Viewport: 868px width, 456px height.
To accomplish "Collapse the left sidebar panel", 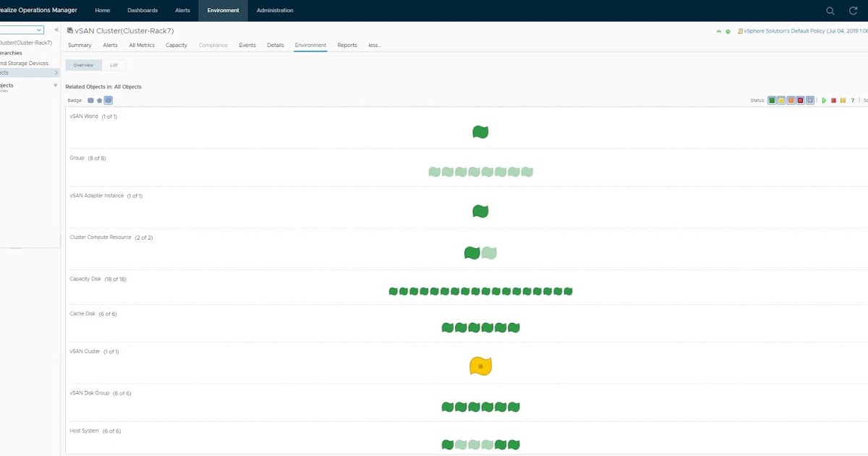I will (x=56, y=30).
